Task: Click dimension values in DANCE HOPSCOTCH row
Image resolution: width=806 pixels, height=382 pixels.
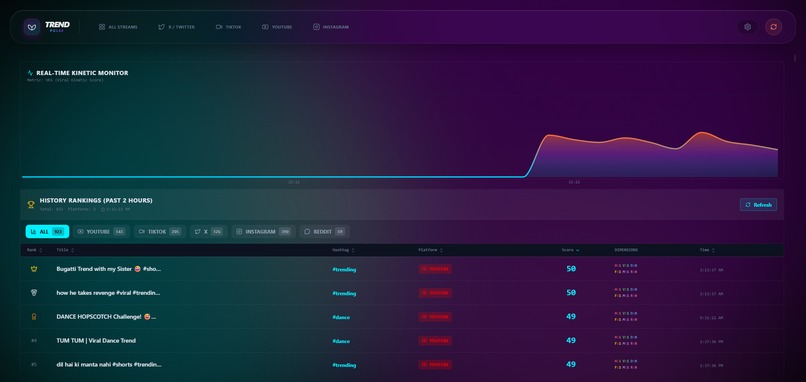Action: tap(626, 317)
